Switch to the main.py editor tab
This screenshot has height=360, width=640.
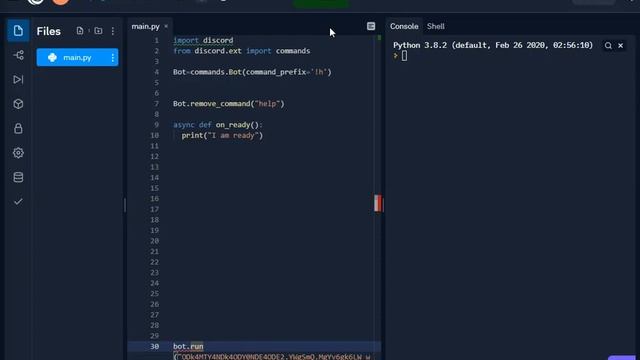click(145, 27)
